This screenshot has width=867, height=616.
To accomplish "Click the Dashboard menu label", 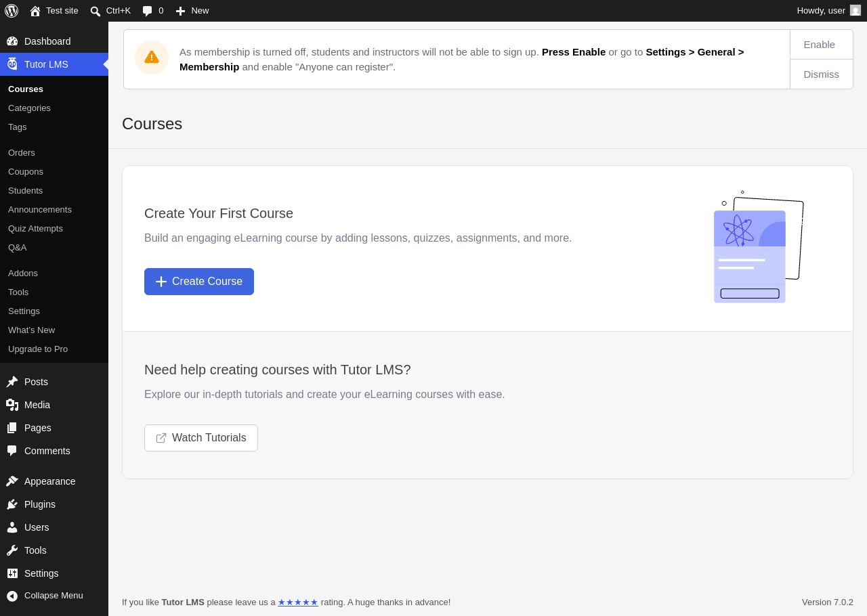I will coord(47,41).
